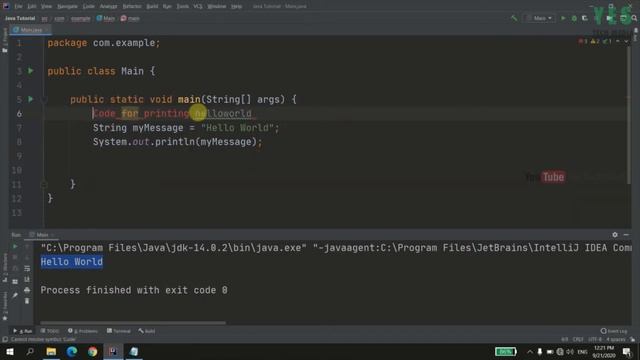This screenshot has width=640, height=360.
Task: Clear console with trash icon
Action: (27, 301)
